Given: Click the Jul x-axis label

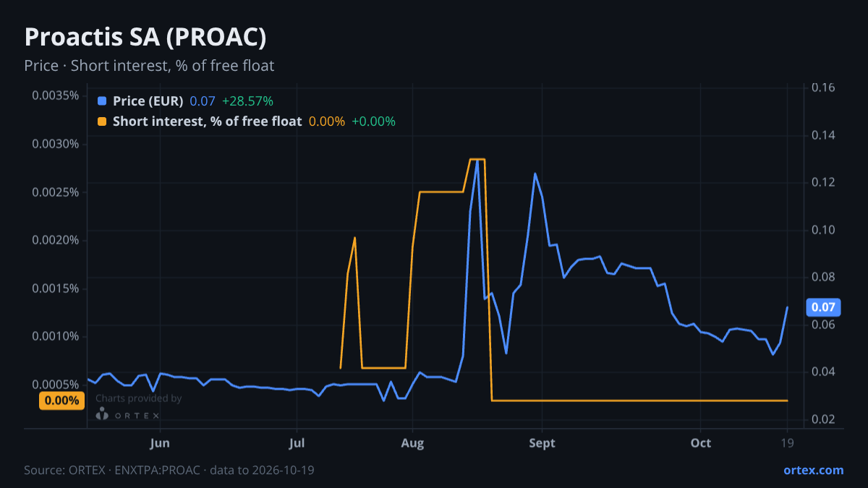Looking at the screenshot, I should (x=297, y=442).
